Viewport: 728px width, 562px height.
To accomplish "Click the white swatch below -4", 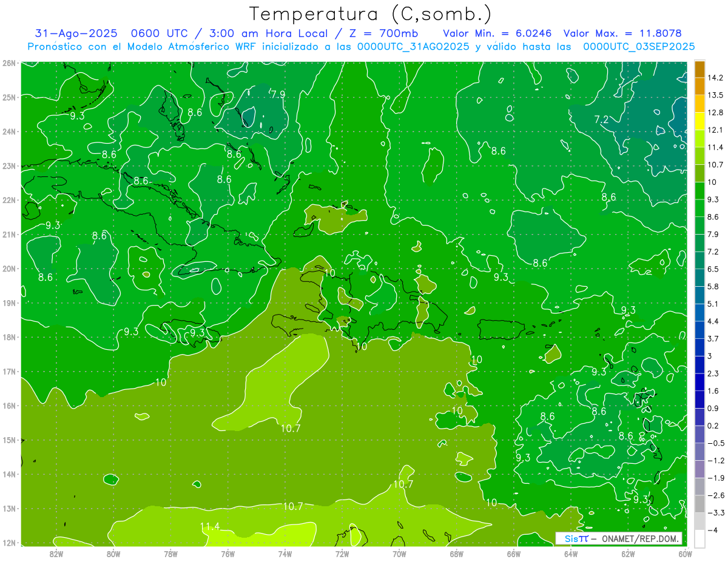I will pyautogui.click(x=699, y=538).
